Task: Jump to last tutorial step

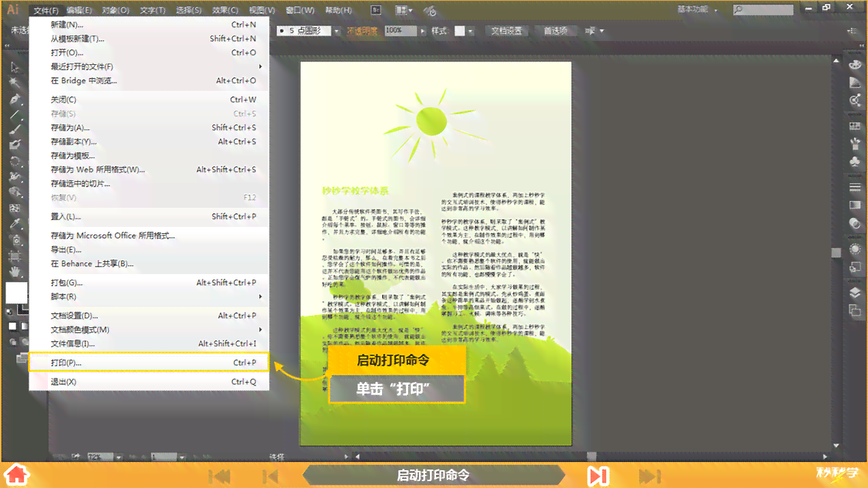Action: click(x=649, y=476)
